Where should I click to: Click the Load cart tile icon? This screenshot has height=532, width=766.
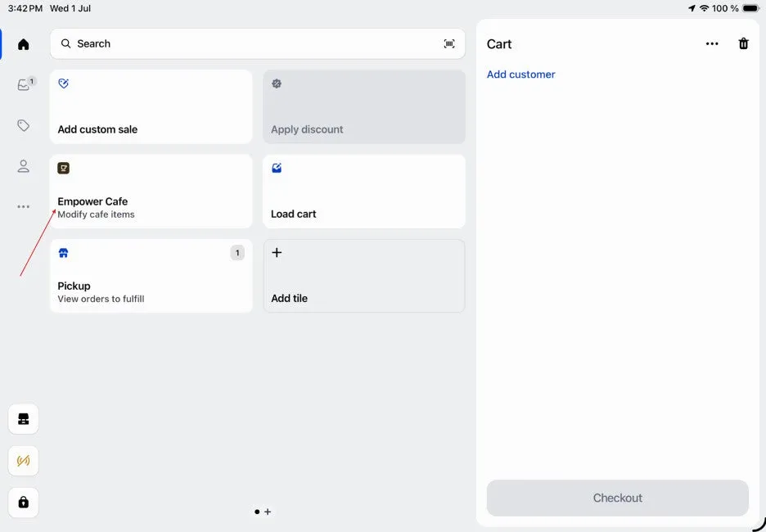click(277, 168)
